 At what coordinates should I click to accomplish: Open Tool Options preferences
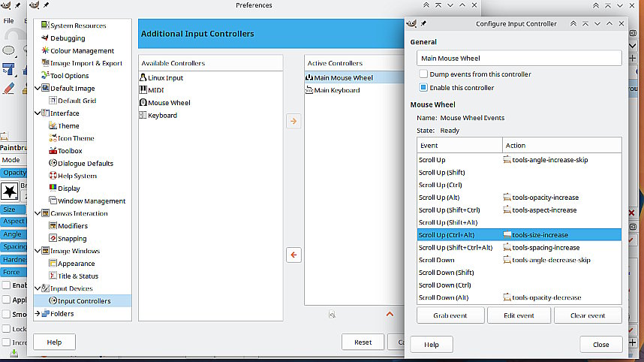[x=65, y=76]
